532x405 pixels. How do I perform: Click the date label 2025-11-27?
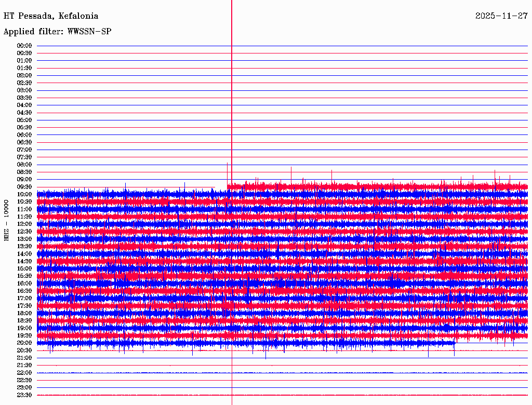501,16
